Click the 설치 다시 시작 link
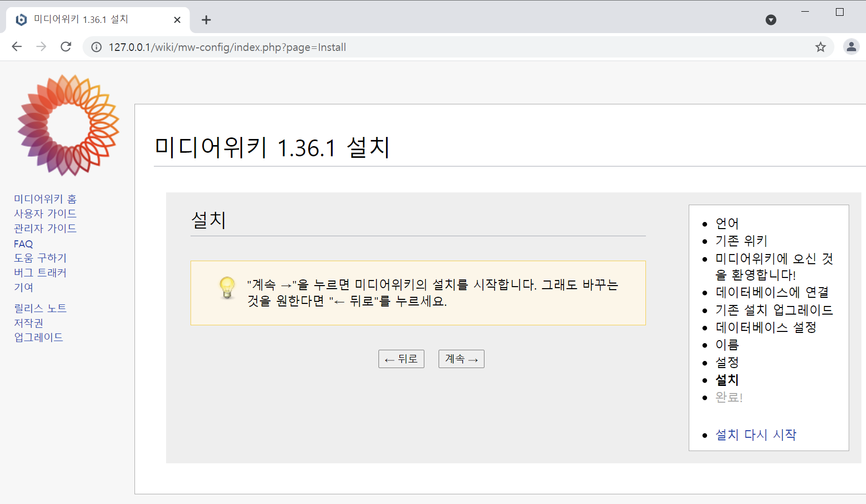 click(x=756, y=435)
